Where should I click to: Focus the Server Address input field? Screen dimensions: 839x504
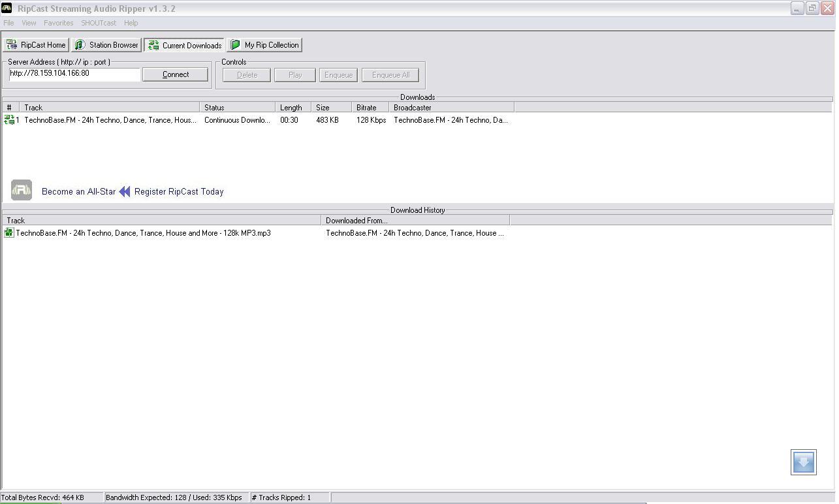74,74
